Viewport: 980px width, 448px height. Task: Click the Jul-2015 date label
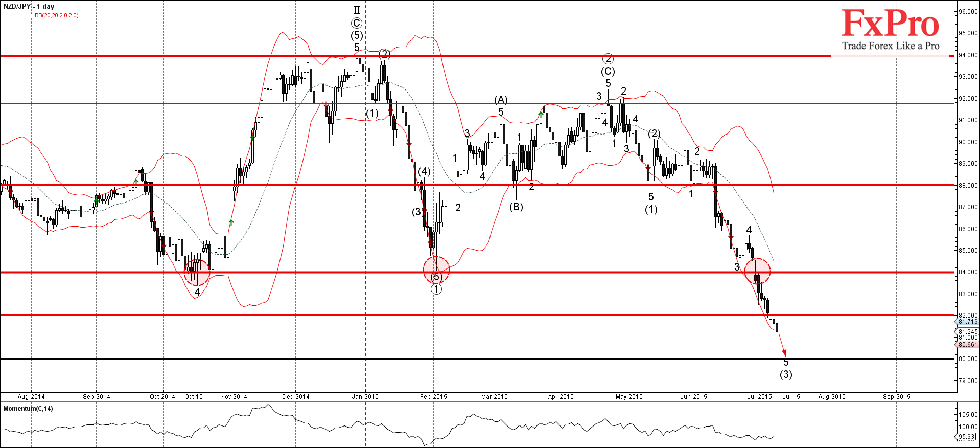pos(760,397)
